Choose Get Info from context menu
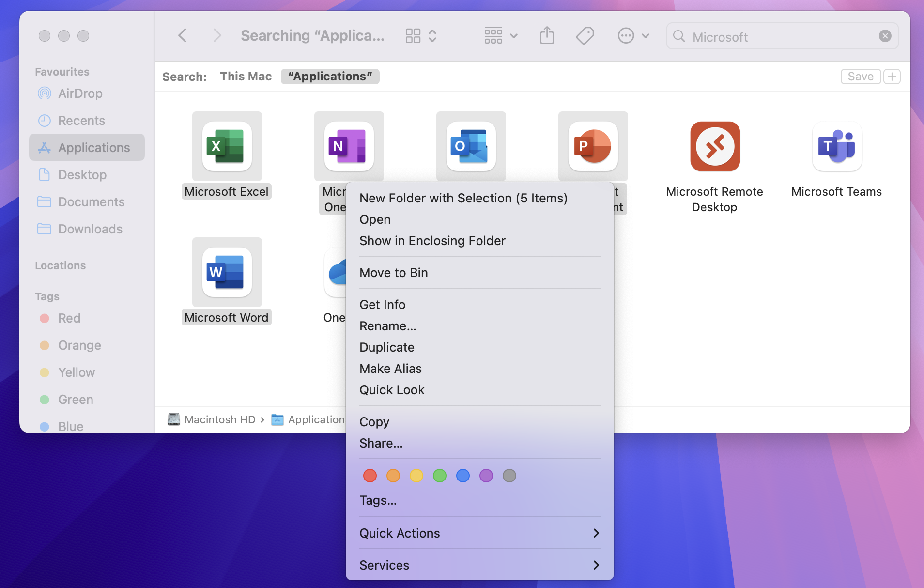The image size is (924, 588). (x=480, y=305)
